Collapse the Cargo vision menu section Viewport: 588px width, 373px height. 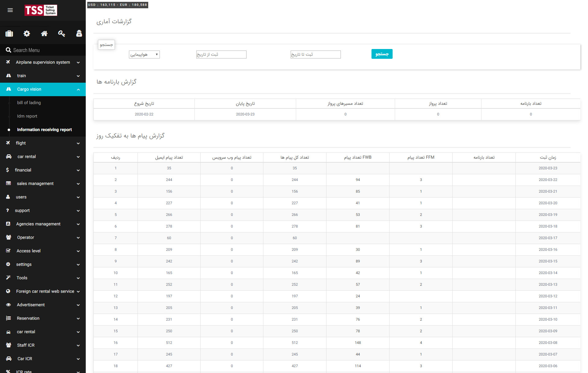click(43, 89)
